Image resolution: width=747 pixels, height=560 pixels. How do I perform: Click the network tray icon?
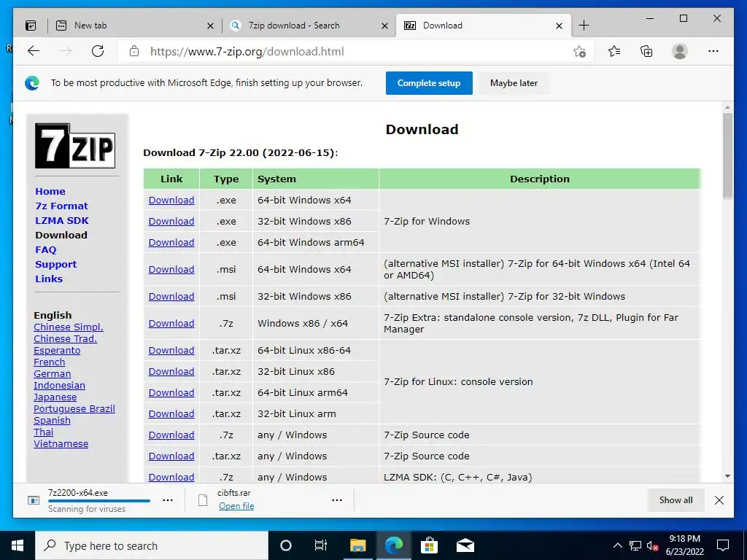(x=635, y=545)
